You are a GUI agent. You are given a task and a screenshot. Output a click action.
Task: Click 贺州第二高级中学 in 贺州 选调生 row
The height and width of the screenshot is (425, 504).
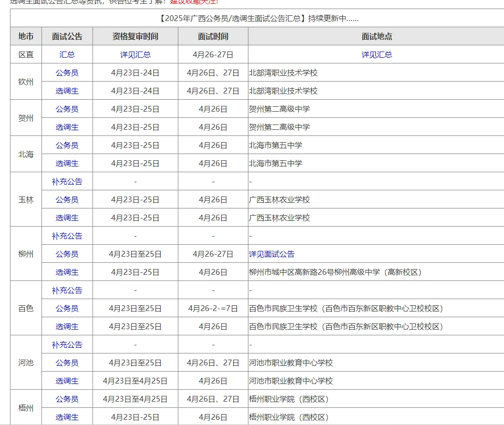tap(279, 127)
